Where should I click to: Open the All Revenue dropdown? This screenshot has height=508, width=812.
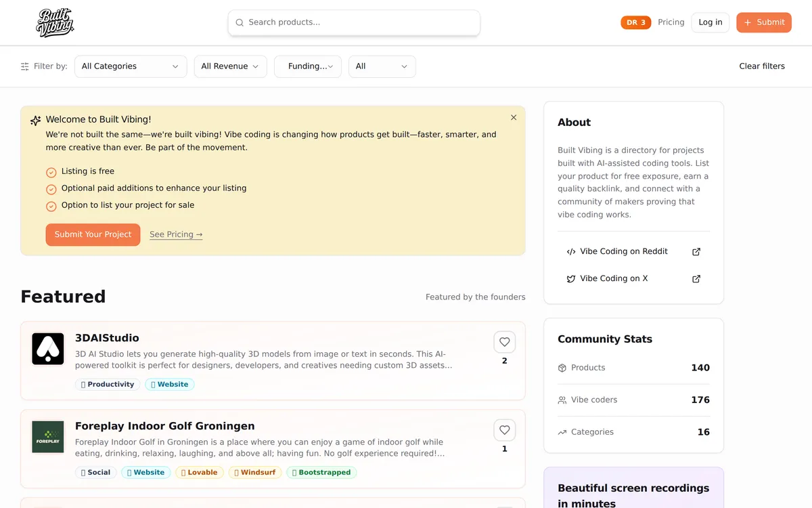point(230,66)
